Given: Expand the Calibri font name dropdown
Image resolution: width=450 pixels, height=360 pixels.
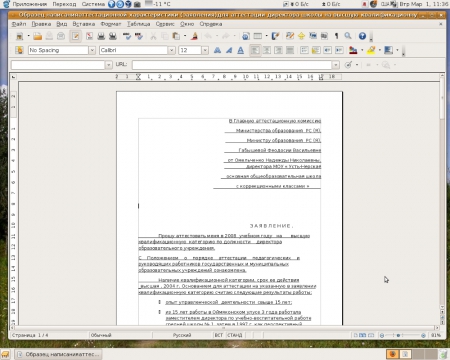Looking at the screenshot, I should tap(171, 50).
